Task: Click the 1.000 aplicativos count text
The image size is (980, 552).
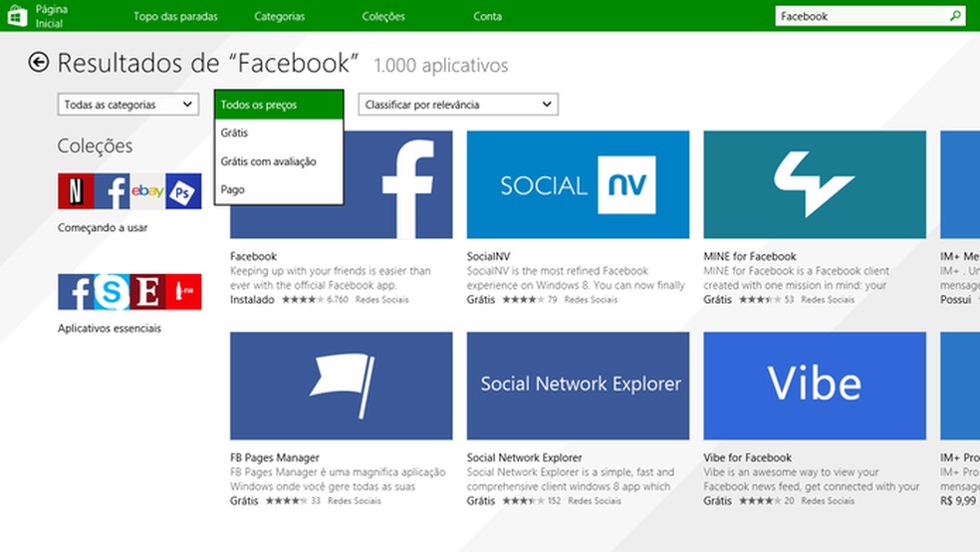Action: [x=440, y=65]
